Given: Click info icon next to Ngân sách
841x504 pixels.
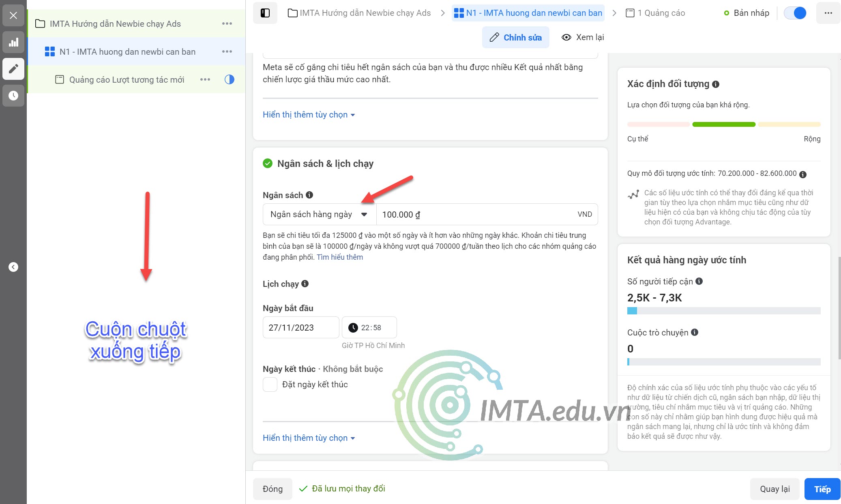Looking at the screenshot, I should pos(309,195).
